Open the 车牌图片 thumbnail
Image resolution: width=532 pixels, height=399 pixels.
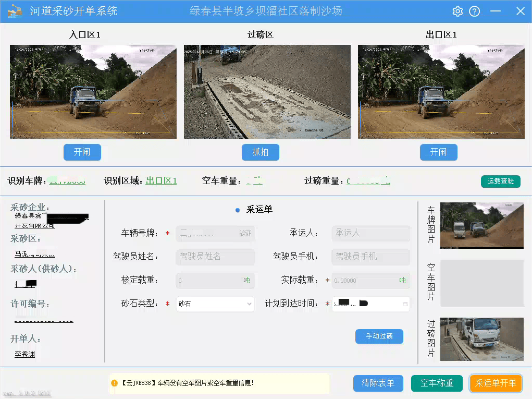coord(481,225)
